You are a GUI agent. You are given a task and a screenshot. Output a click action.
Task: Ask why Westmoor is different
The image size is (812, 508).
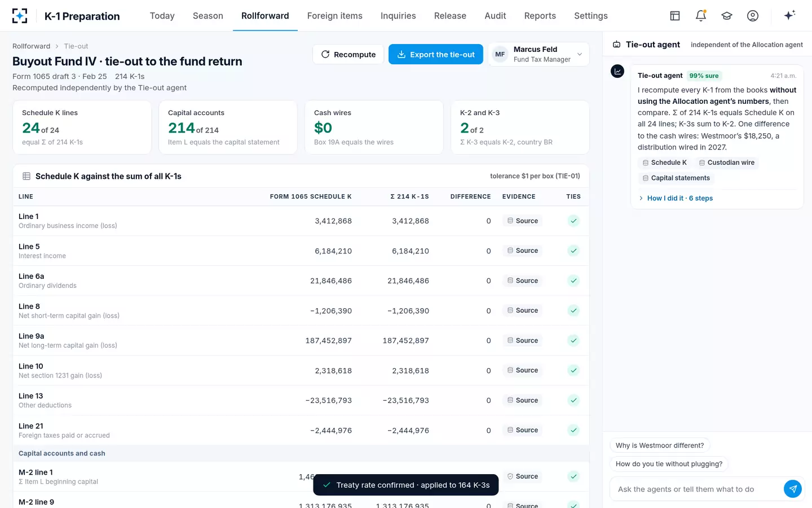[660, 445]
